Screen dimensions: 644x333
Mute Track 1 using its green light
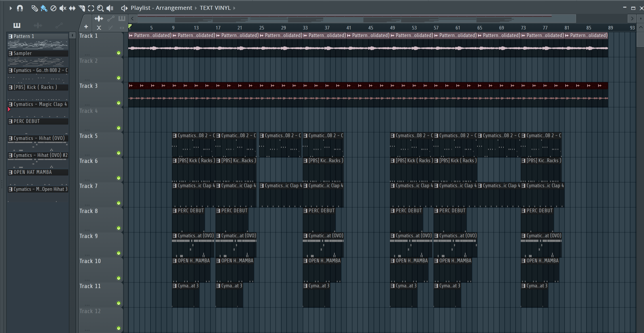pos(119,53)
